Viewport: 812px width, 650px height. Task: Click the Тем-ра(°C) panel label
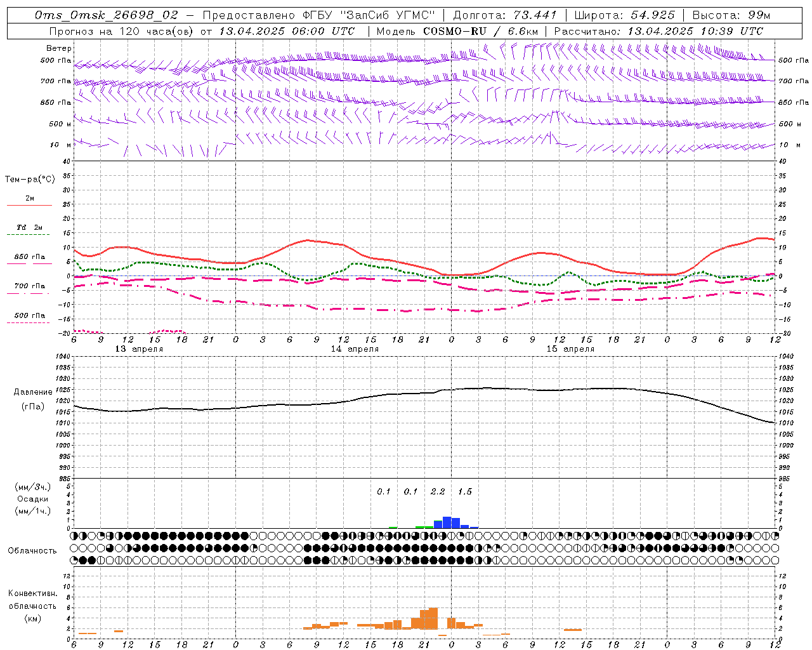point(30,180)
